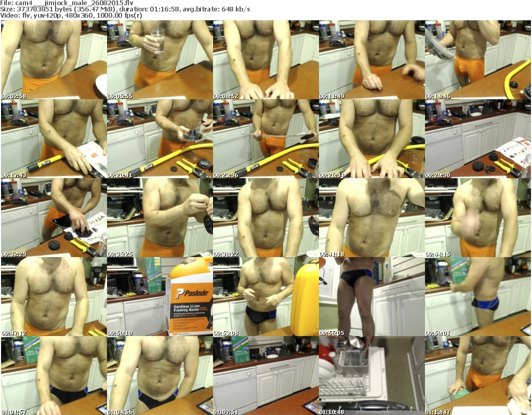The height and width of the screenshot is (415, 532).
Task: Open the thumbnail stamped 00:38:22
Action: (x=265, y=218)
